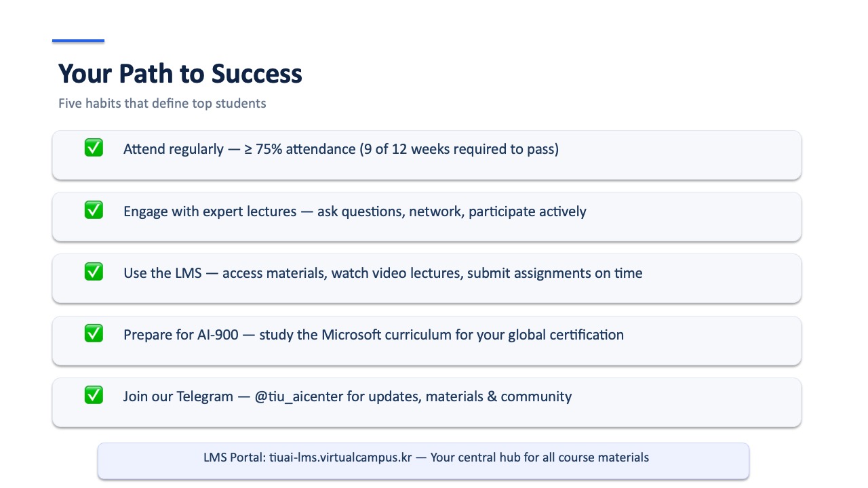
Task: Click the green checkmark beside Join our Telegram
Action: (x=94, y=395)
